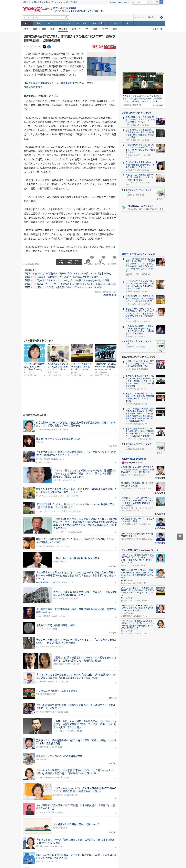Open ranking 5 article about 倖田來未
Screen dimensions: 186x868
click(140, 178)
